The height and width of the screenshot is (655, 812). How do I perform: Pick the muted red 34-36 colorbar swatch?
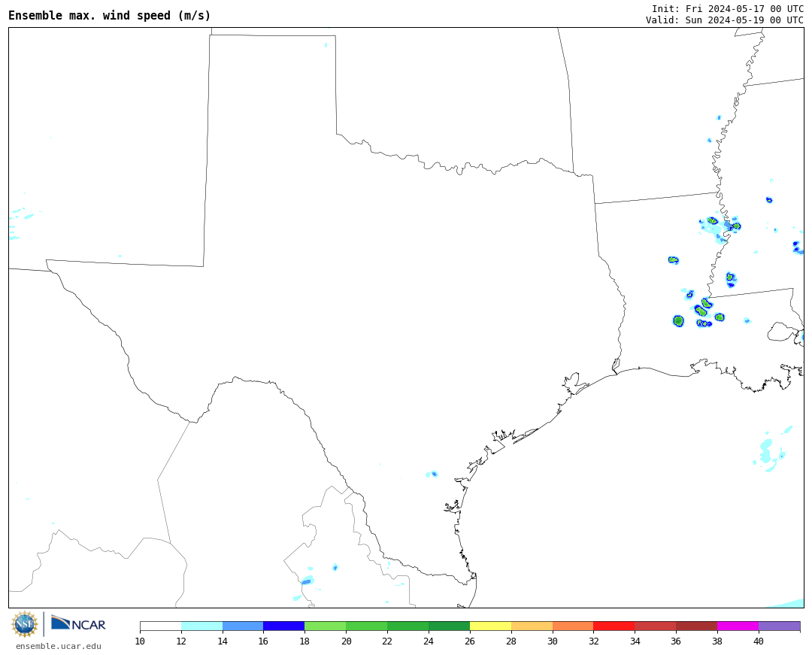pos(656,626)
